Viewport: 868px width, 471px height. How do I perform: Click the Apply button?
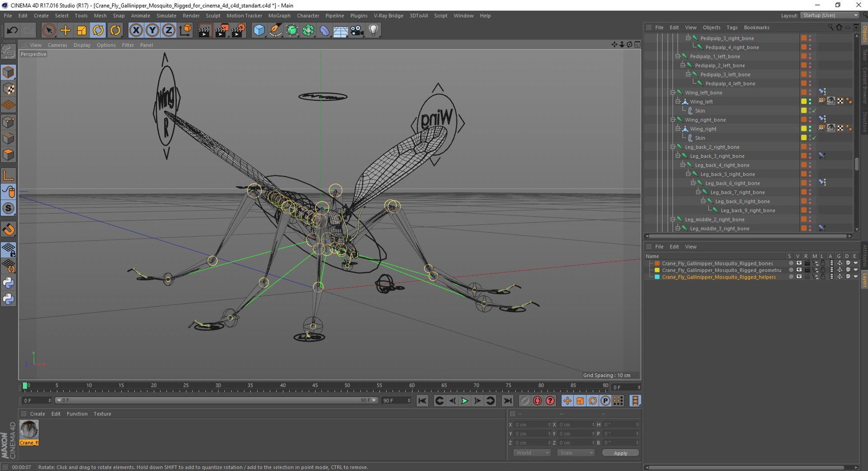620,453
